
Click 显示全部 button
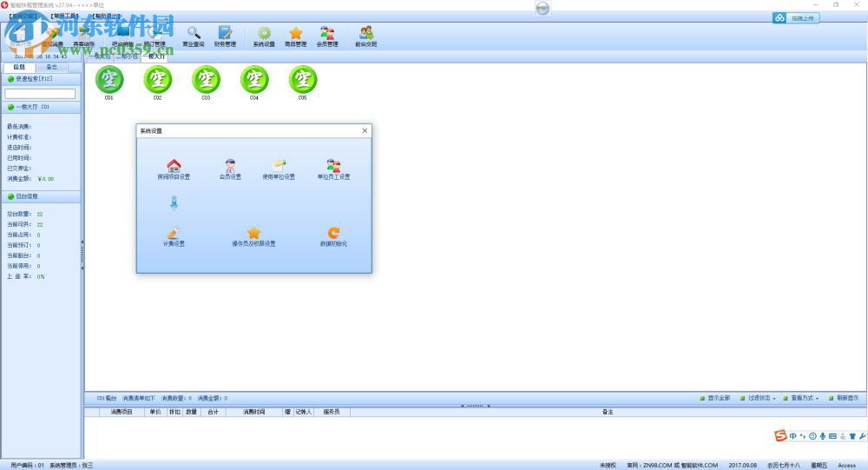click(714, 398)
